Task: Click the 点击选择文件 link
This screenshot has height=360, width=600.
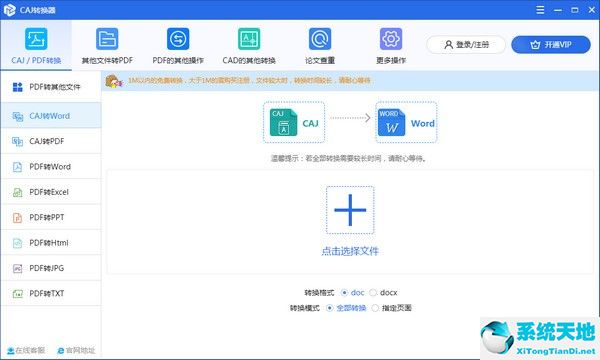Action: coord(350,251)
